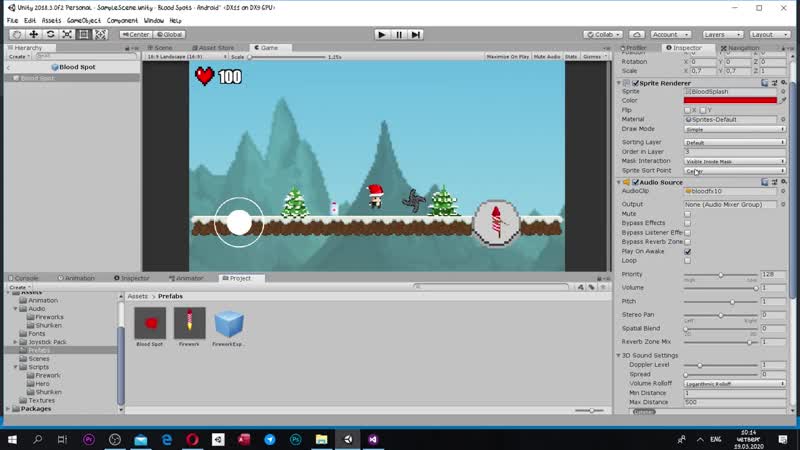Viewport: 800px width, 450px height.
Task: Click the Step frame button
Action: tap(416, 35)
